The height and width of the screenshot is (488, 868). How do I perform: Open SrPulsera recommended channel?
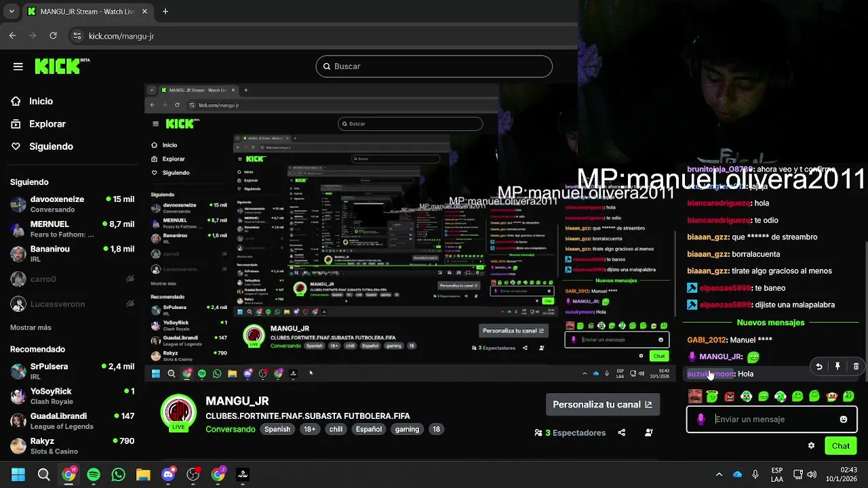[x=72, y=371]
